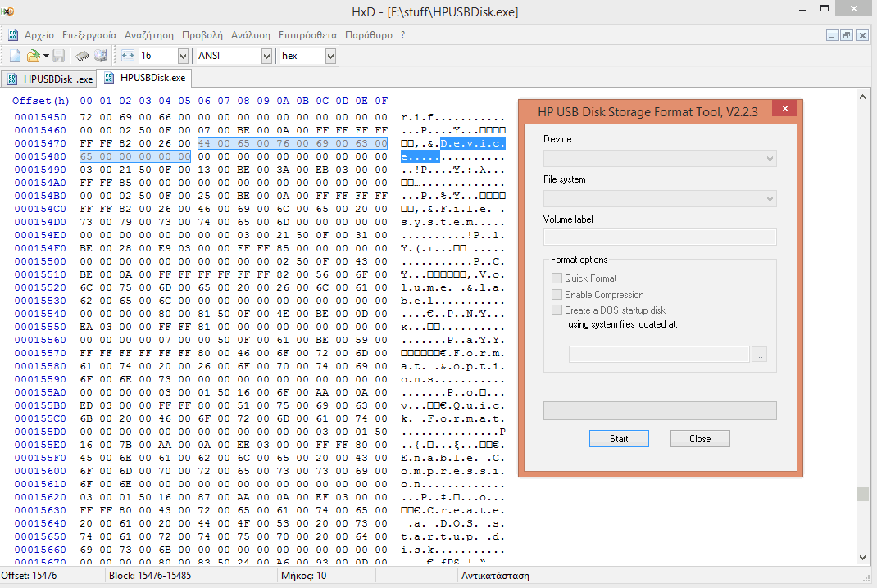Click the HxD document icon in menu bar
The height and width of the screenshot is (588, 877).
(x=13, y=35)
